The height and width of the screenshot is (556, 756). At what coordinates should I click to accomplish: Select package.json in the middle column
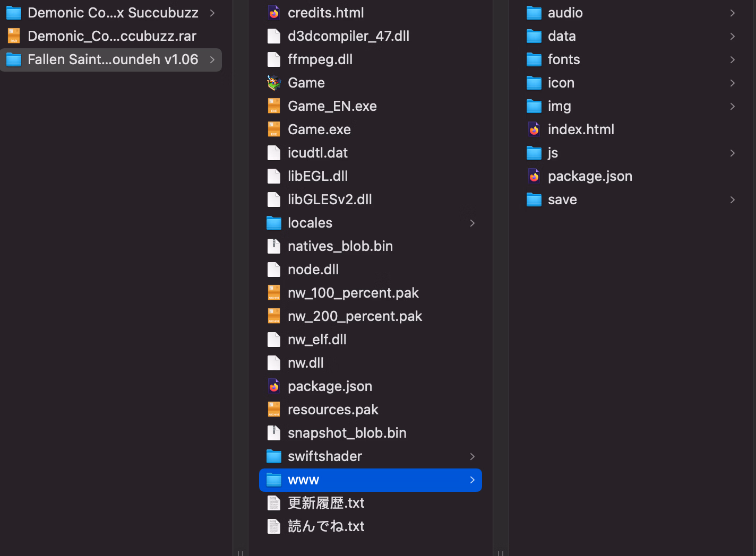tap(330, 386)
